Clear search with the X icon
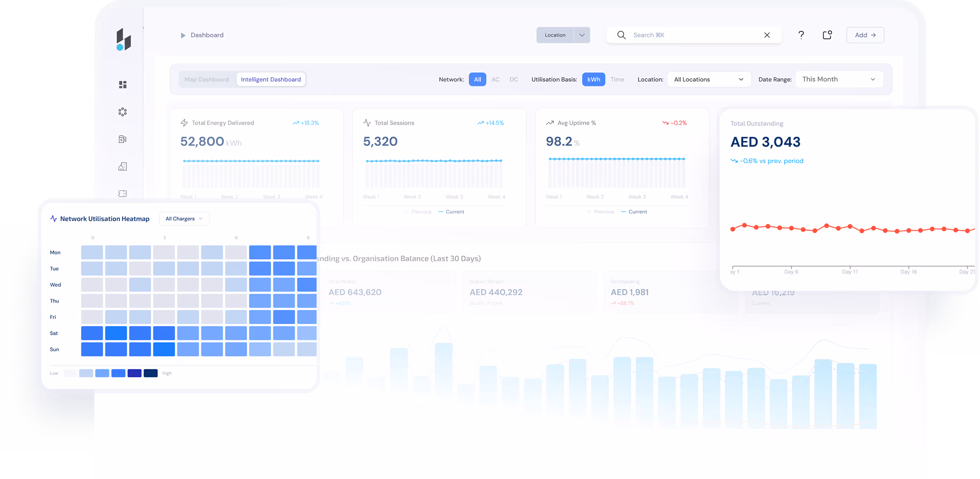This screenshot has height=479, width=980. point(767,35)
